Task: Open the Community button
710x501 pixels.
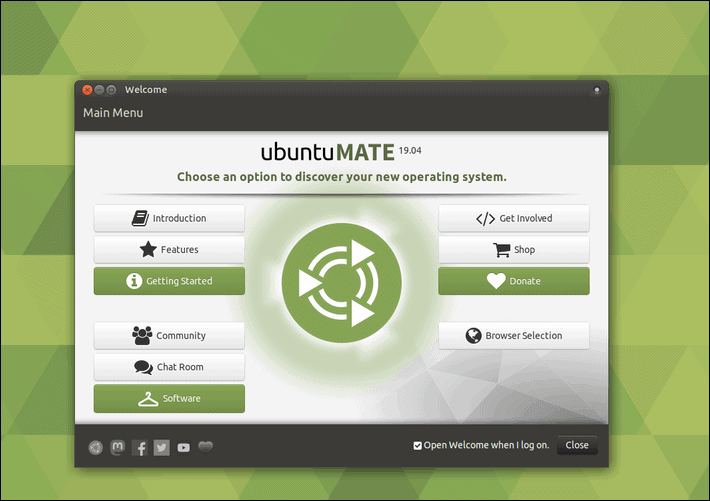Action: pyautogui.click(x=169, y=336)
